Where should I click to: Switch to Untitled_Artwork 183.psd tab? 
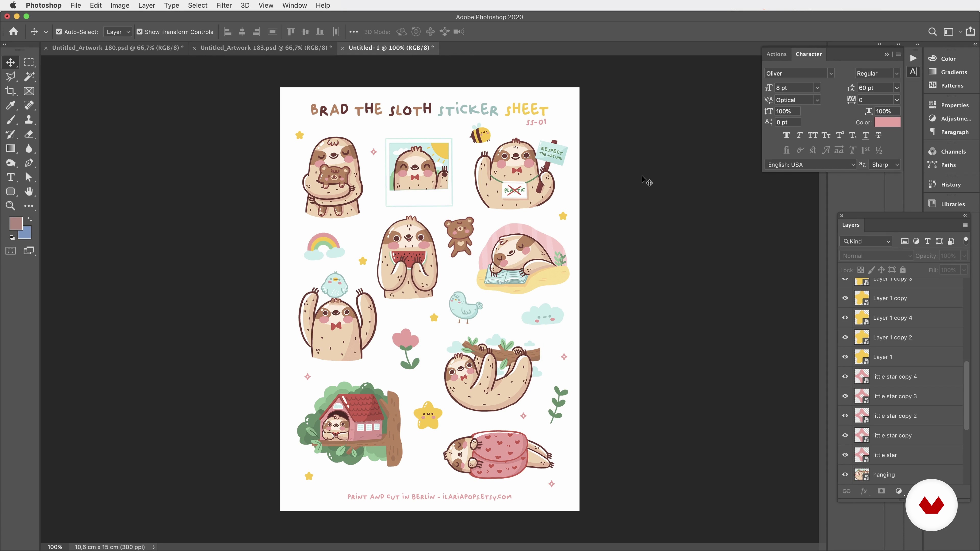tap(266, 48)
